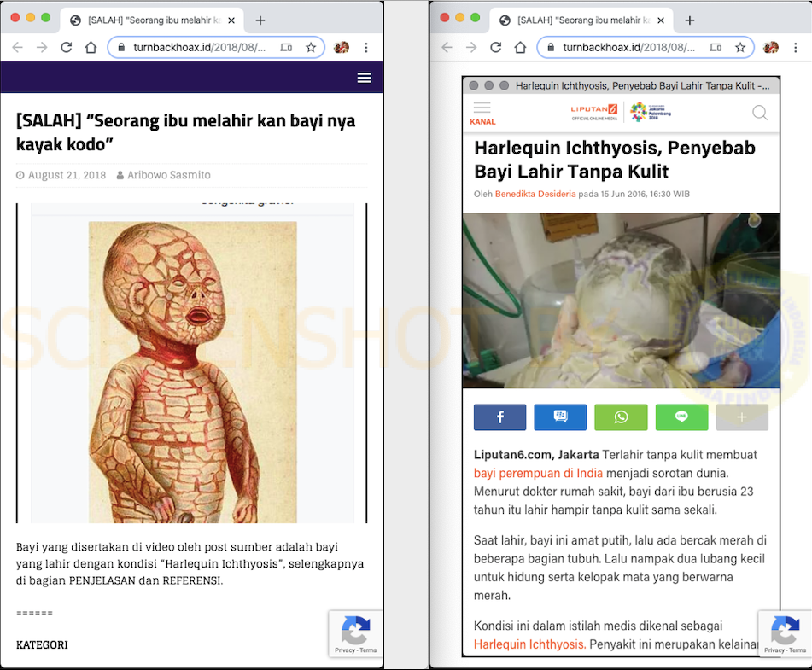Click the Liputan6 logo

tap(594, 112)
